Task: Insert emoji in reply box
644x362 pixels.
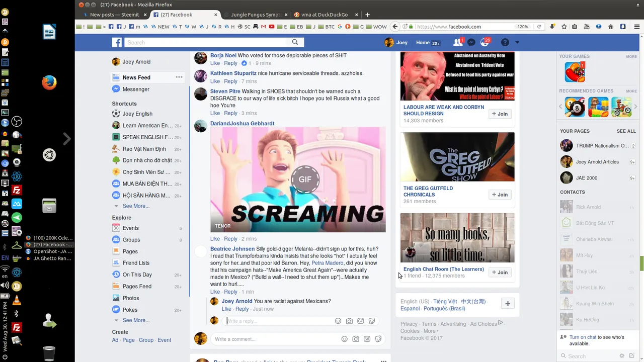Action: [338, 321]
